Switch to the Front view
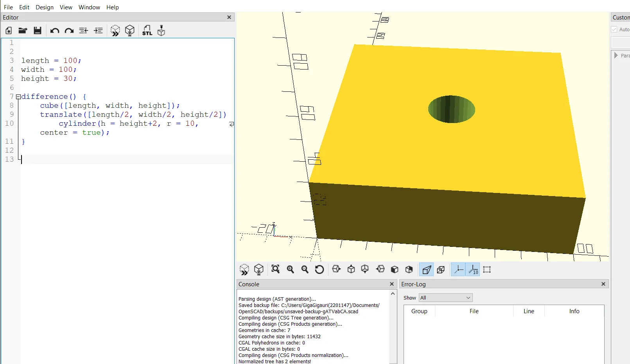The image size is (630, 364). [395, 269]
